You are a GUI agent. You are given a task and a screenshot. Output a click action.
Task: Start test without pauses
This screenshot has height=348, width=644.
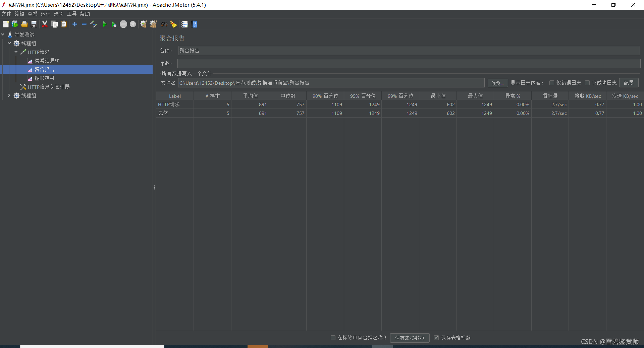(x=114, y=24)
